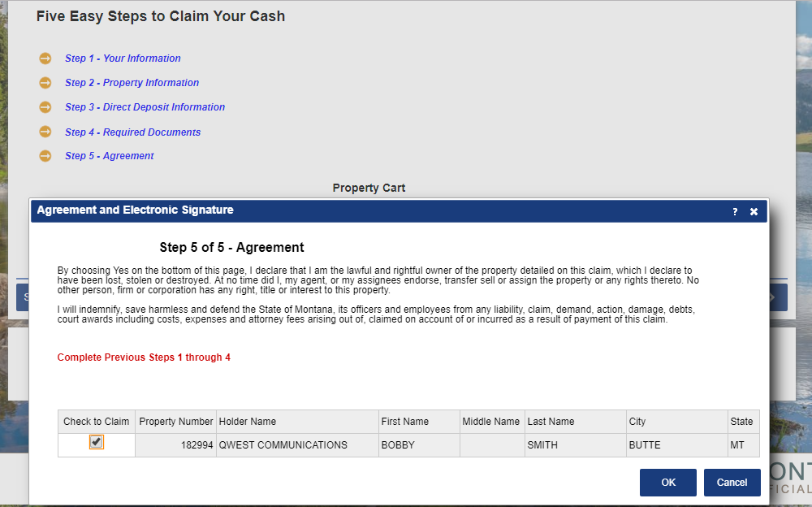Open Step 5 - Agreement
812x507 pixels.
(x=109, y=155)
